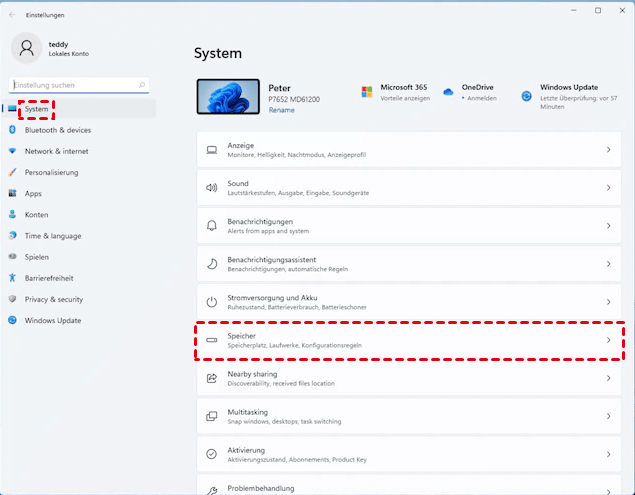Expand the Anzeige settings chevron

tap(608, 150)
